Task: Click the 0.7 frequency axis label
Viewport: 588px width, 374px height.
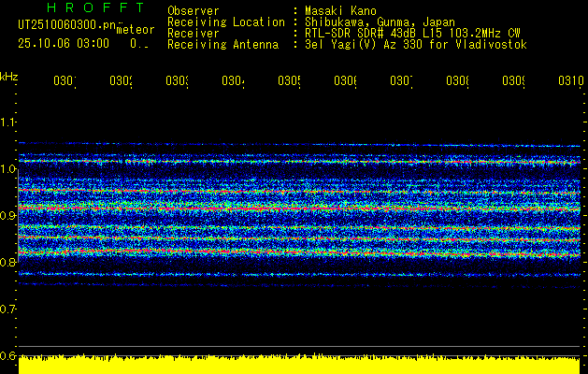Action: (8, 309)
